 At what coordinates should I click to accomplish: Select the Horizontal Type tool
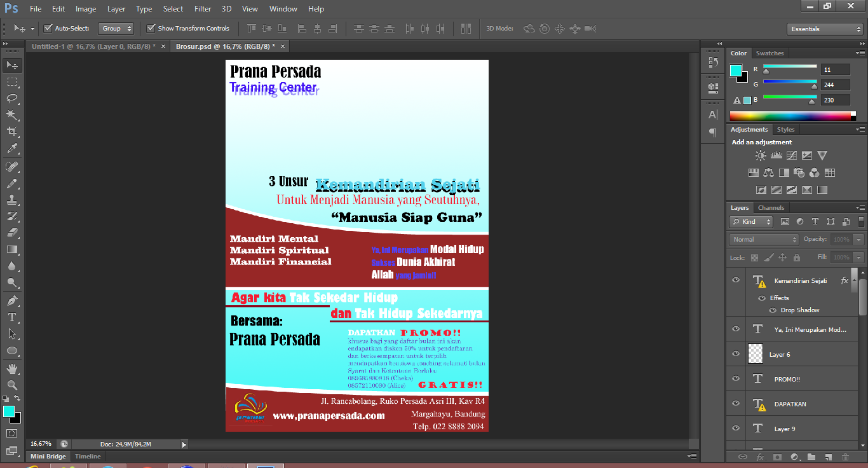(11, 317)
